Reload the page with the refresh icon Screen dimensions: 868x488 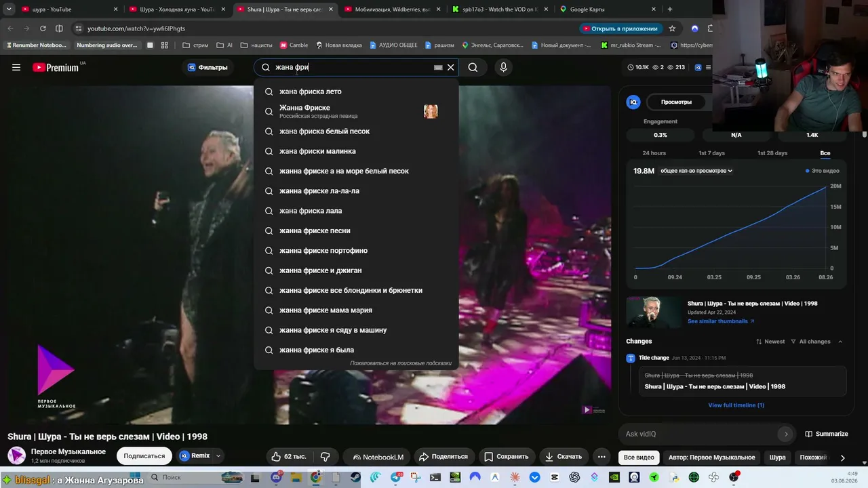43,28
